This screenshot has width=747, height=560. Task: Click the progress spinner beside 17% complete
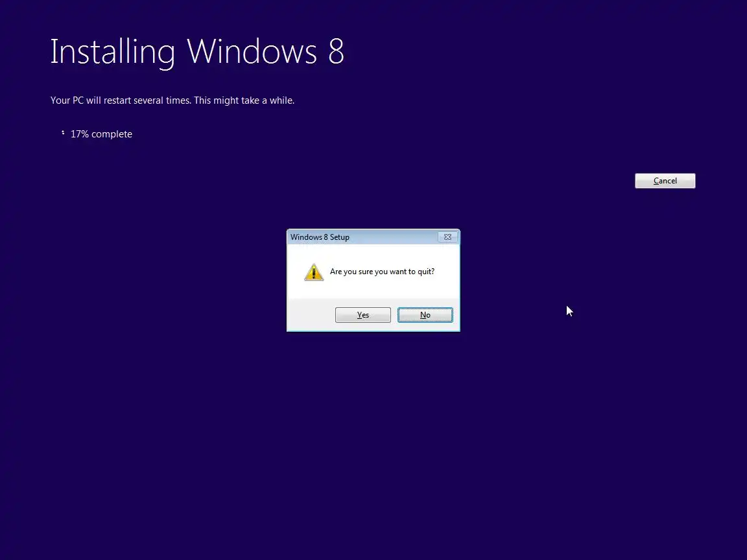pos(63,133)
